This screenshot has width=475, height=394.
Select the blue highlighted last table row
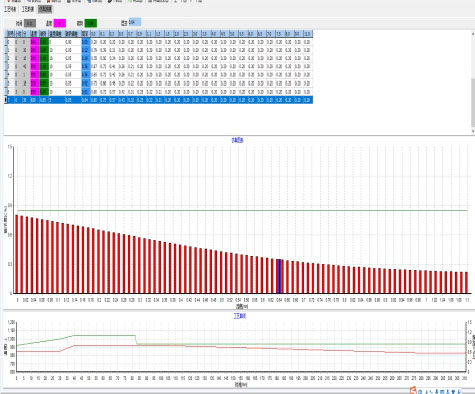point(159,100)
